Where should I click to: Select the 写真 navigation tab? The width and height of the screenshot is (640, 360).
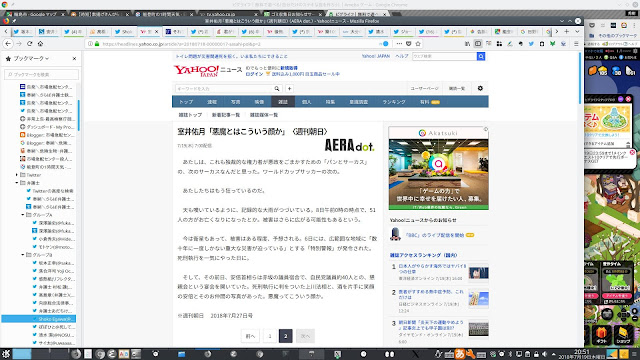click(236, 102)
